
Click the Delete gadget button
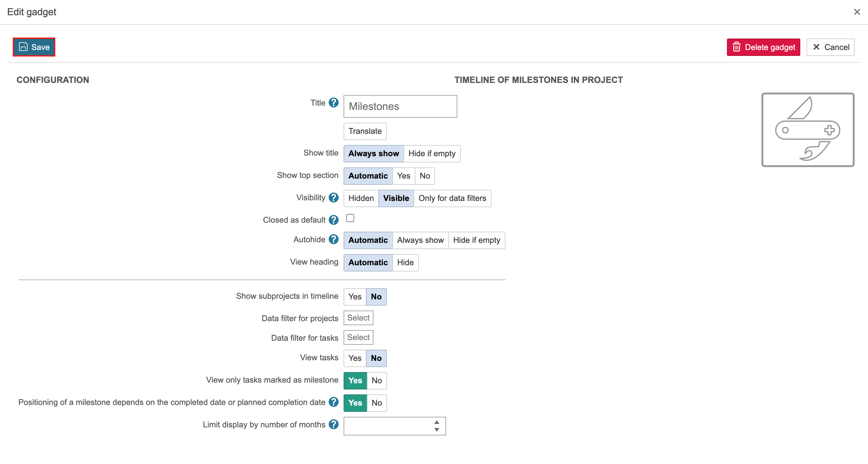click(x=763, y=47)
